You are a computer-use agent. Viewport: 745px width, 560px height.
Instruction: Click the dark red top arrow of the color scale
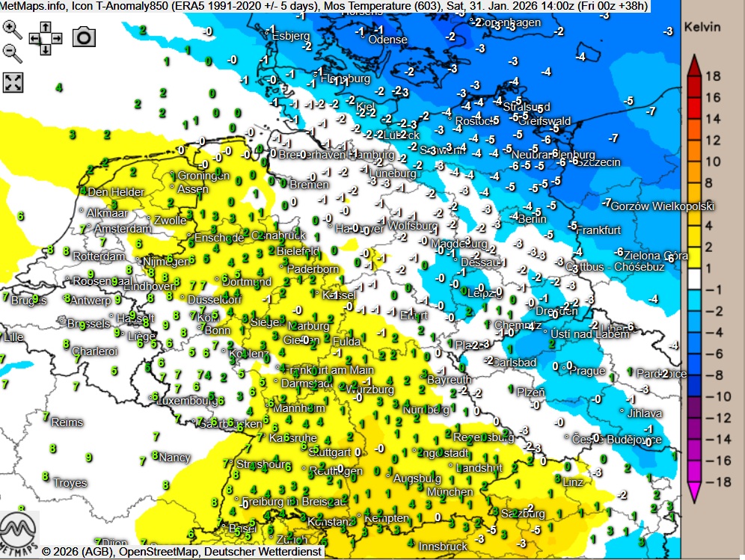694,65
